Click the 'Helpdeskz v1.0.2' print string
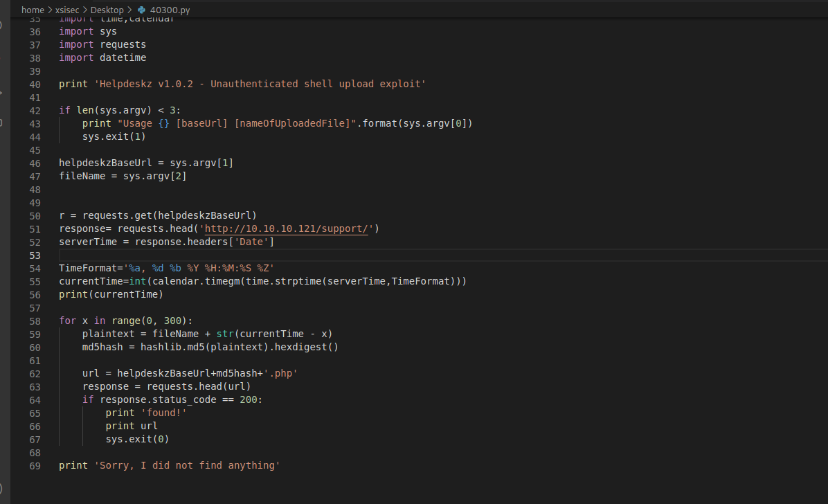Screen dimensions: 828x504 [x=260, y=84]
